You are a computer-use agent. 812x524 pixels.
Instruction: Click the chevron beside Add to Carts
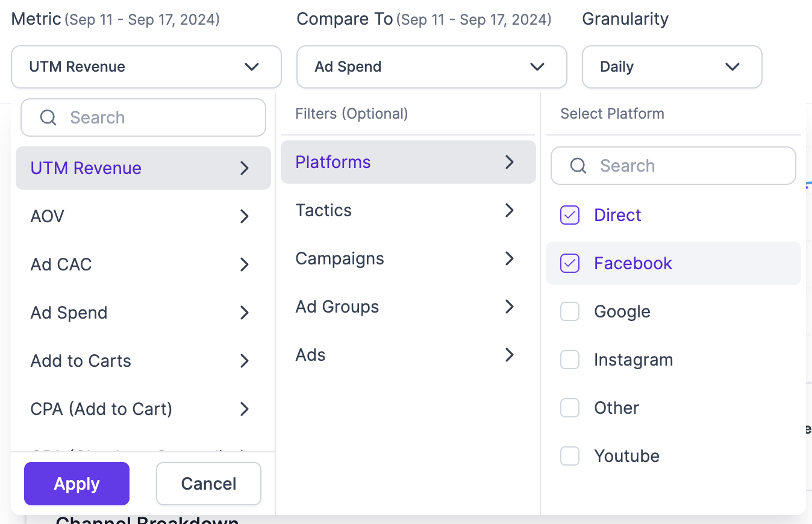click(x=245, y=361)
